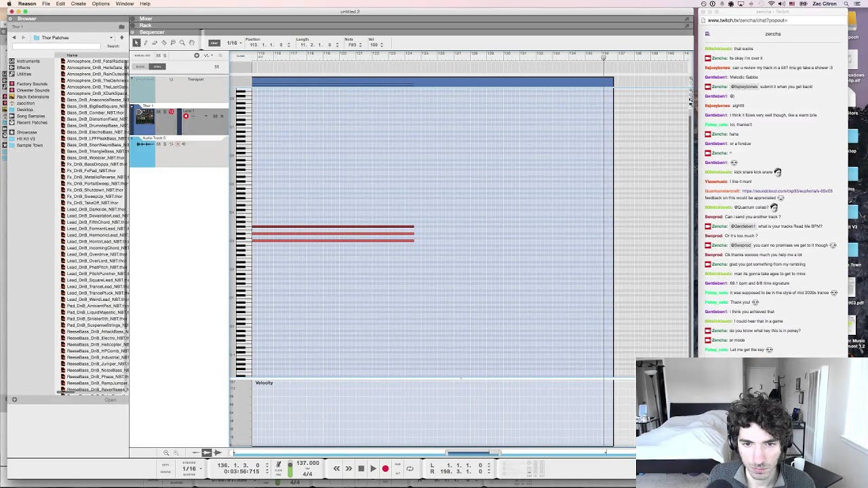
Task: Click the Rewind button
Action: [336, 468]
